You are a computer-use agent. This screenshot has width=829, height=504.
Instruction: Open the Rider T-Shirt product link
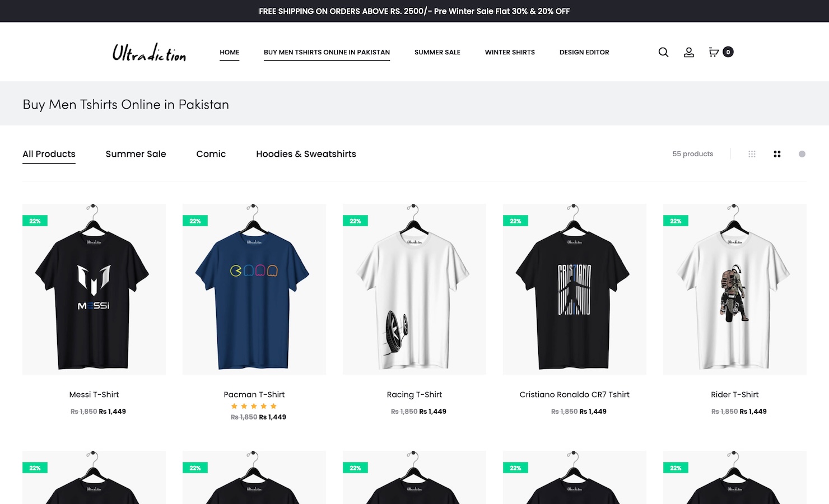(735, 394)
